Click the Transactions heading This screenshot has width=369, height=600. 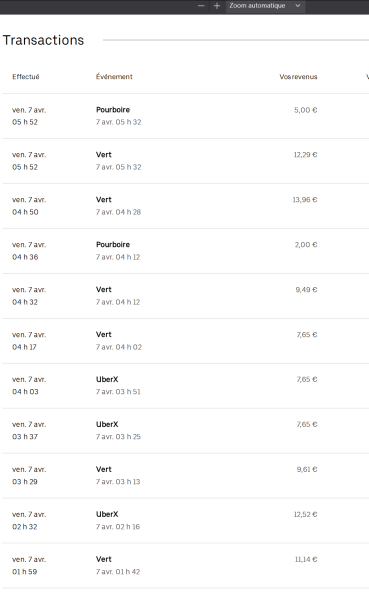tap(43, 40)
